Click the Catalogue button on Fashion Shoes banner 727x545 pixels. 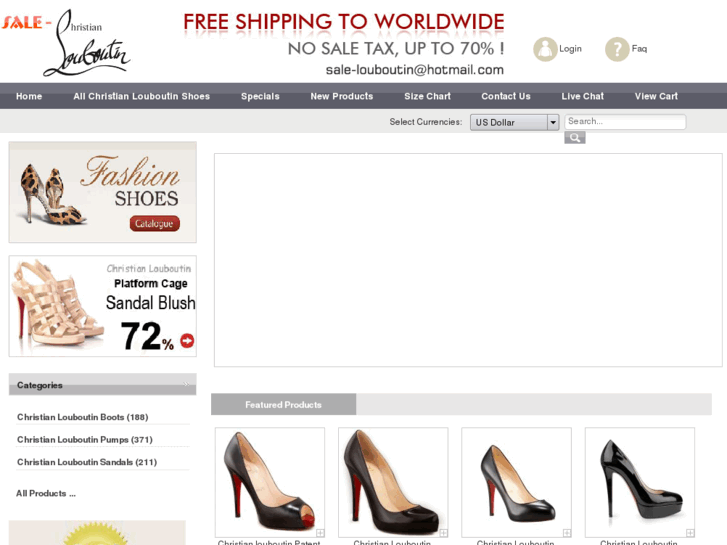tap(154, 223)
